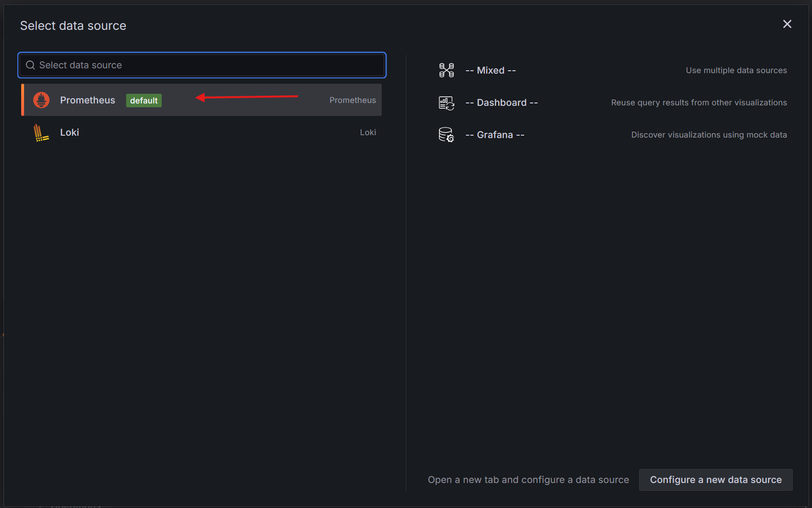Click the magnifier icon in search box
Screen dimensions: 812x508
[30, 65]
